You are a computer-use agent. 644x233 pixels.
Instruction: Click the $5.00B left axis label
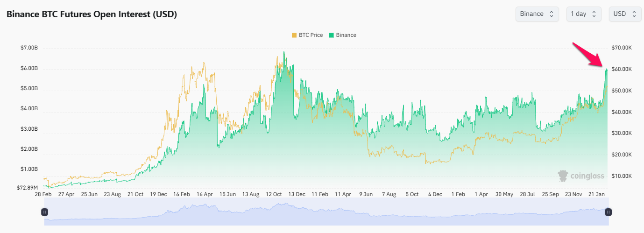[29, 88]
